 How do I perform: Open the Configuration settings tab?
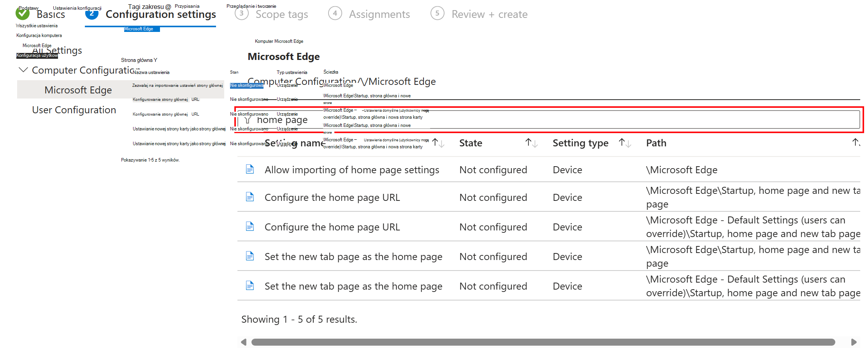tap(161, 14)
